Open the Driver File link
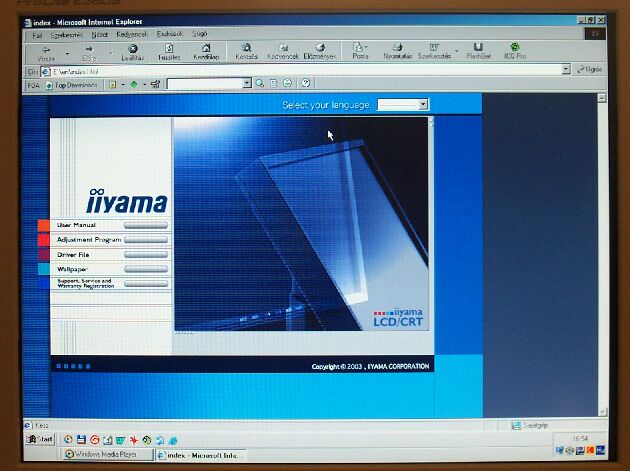630x471 pixels. tap(73, 254)
